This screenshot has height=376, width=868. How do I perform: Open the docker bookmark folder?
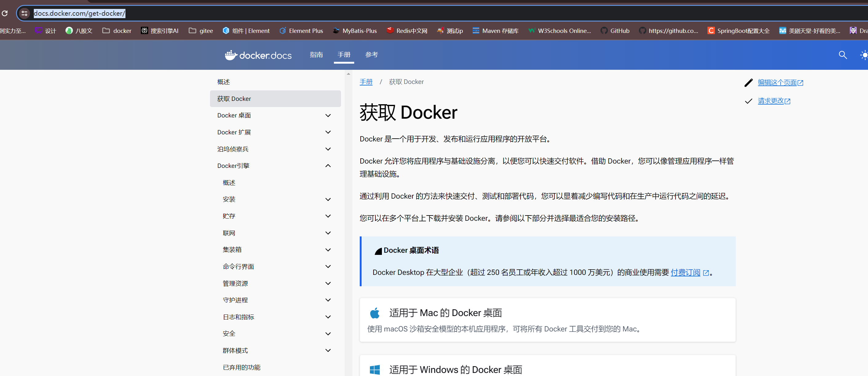coord(117,31)
